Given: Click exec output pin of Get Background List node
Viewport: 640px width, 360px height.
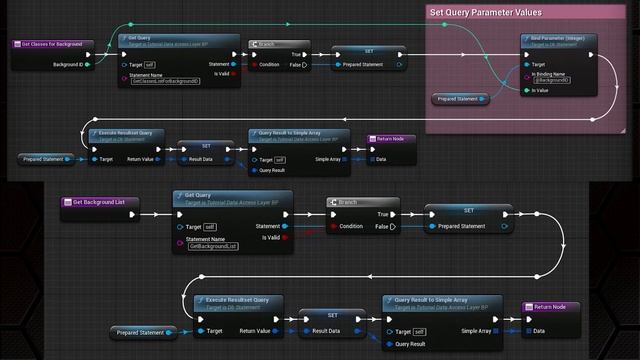Looking at the screenshot, I should [132, 214].
